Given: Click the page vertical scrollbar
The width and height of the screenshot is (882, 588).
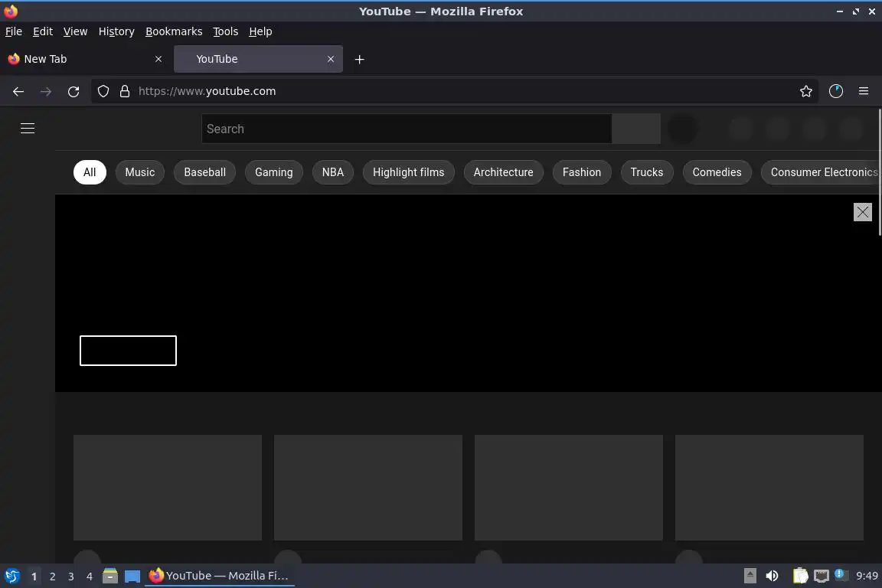Looking at the screenshot, I should pyautogui.click(x=879, y=172).
